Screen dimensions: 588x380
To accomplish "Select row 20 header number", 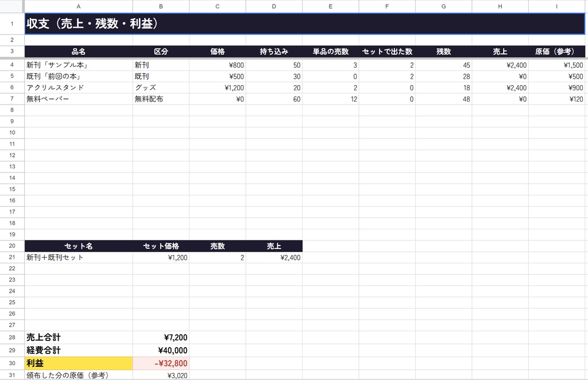I will 12,246.
